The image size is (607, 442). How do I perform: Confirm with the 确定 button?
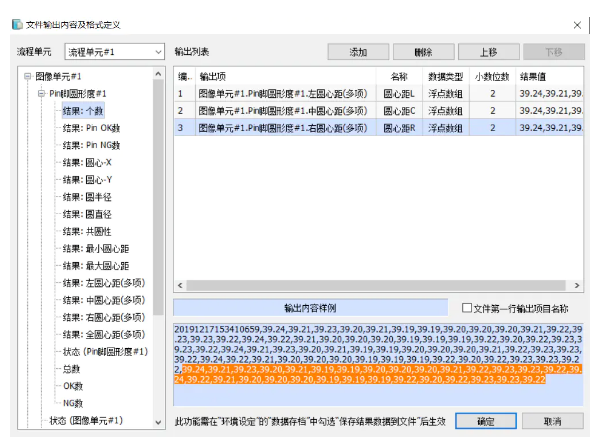485,421
